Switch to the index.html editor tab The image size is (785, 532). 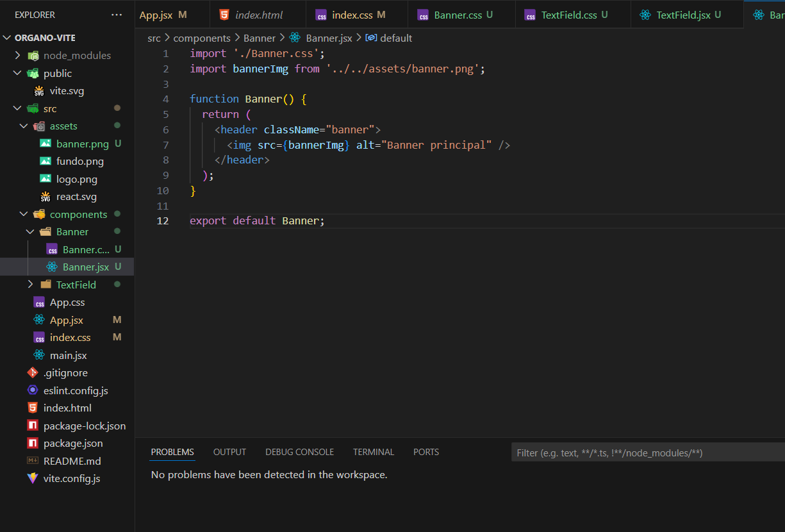tap(258, 15)
